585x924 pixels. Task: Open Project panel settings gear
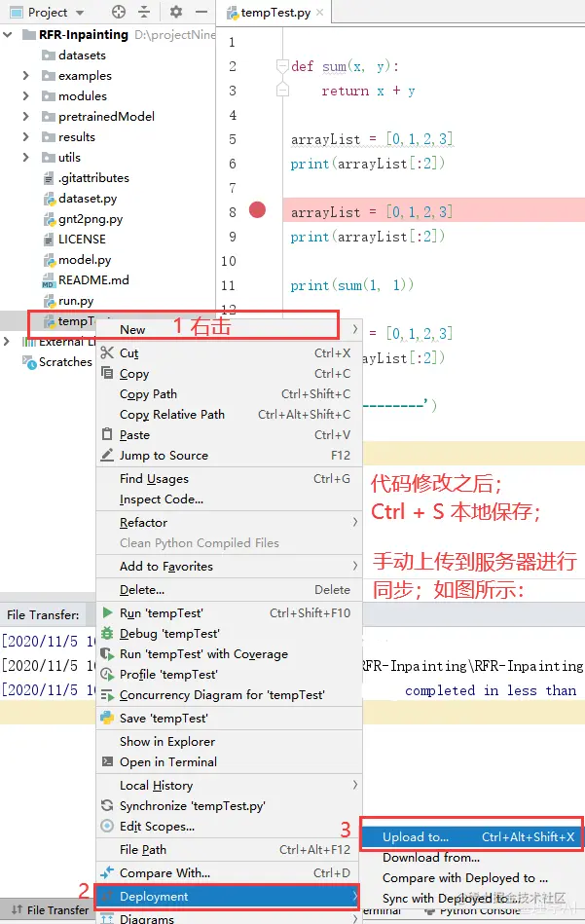click(x=176, y=12)
